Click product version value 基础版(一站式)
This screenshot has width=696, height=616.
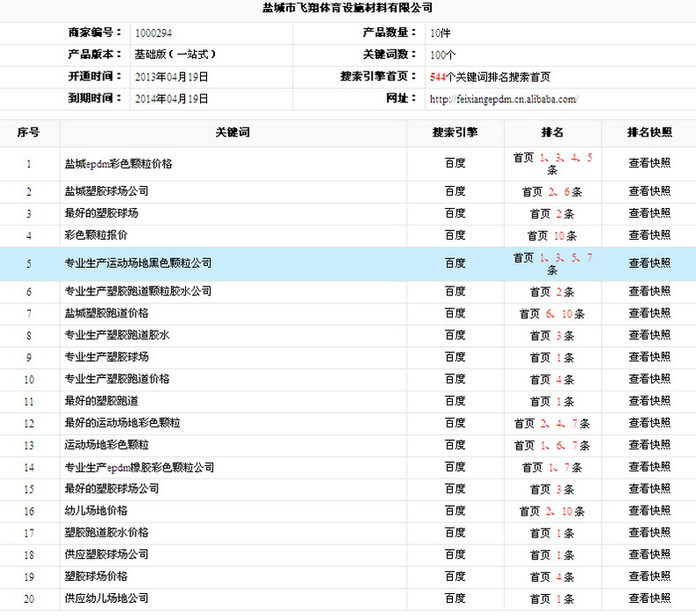pyautogui.click(x=175, y=55)
